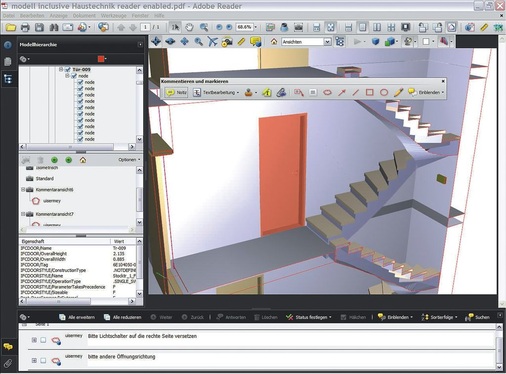This screenshot has width=506, height=374.
Task: Click the Notiz button
Action: click(176, 92)
